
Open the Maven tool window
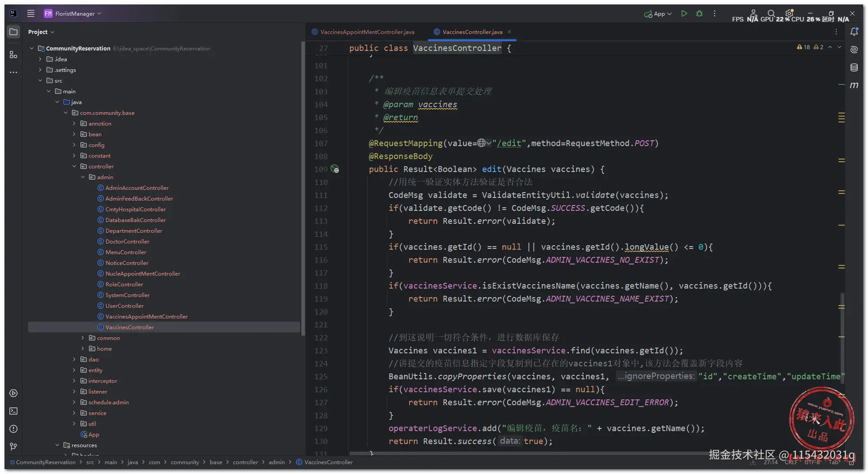click(x=854, y=85)
